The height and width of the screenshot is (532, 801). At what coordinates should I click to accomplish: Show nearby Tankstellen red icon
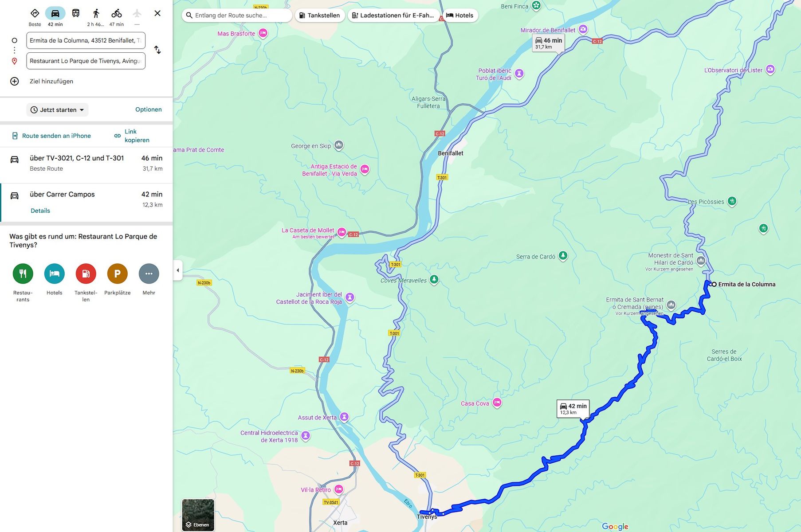coord(86,274)
